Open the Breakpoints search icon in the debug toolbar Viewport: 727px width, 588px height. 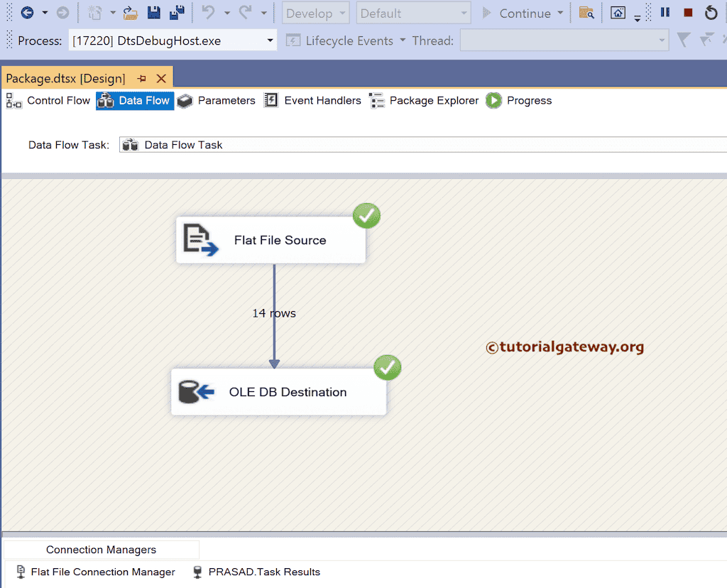pyautogui.click(x=586, y=12)
